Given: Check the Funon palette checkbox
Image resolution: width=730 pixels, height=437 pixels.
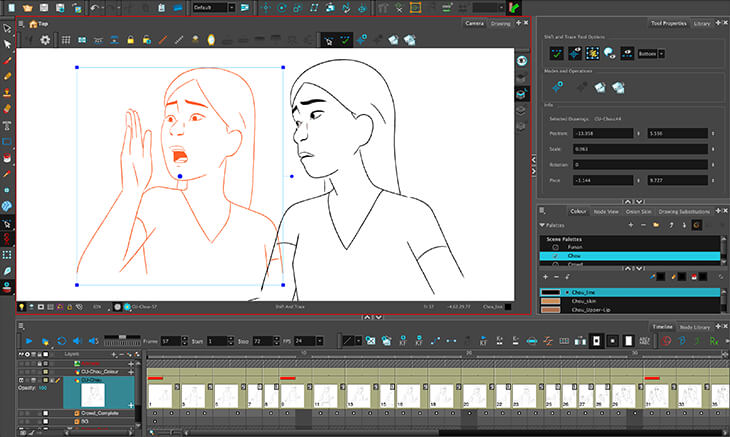Looking at the screenshot, I should [555, 247].
